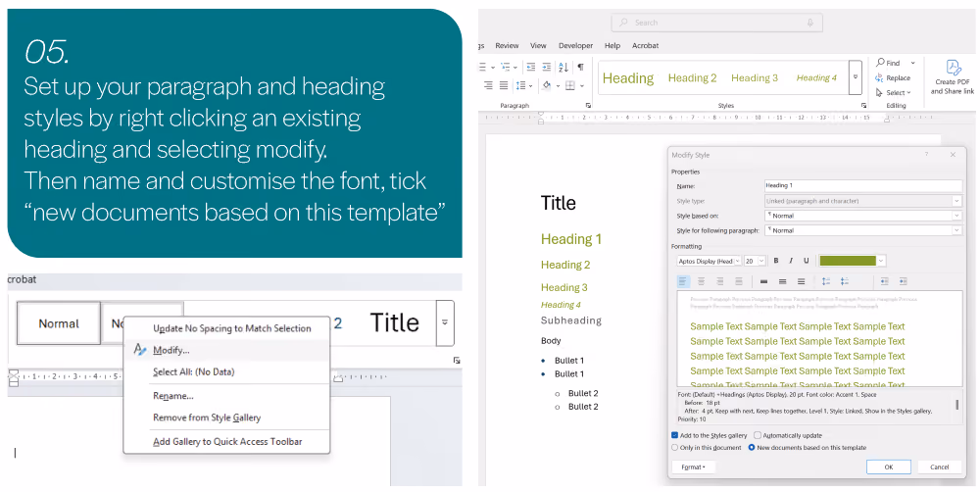Select the Only in this document radio button

(x=675, y=448)
